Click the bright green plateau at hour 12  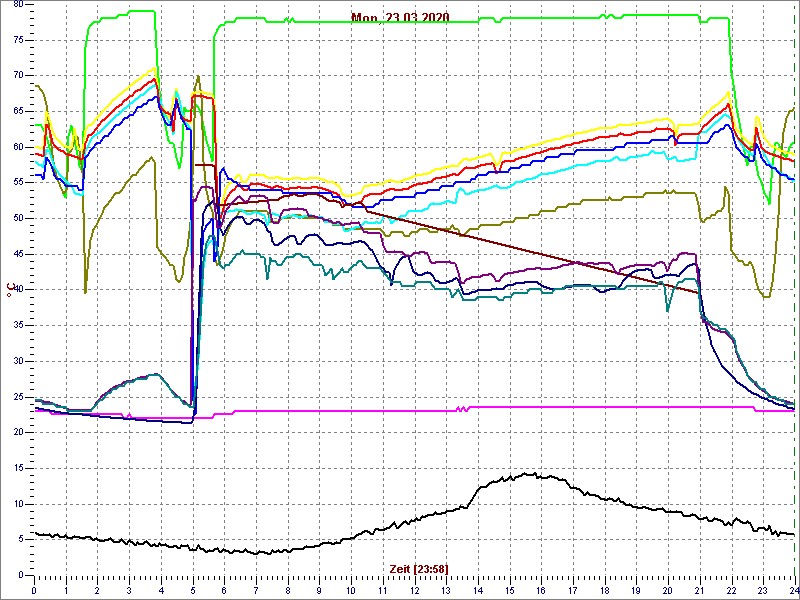point(414,18)
